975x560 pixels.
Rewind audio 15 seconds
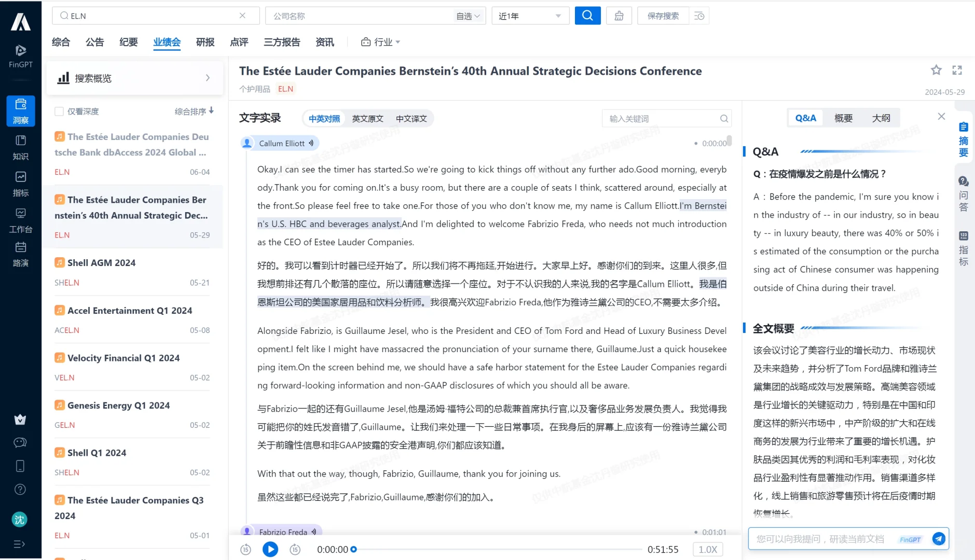246,549
